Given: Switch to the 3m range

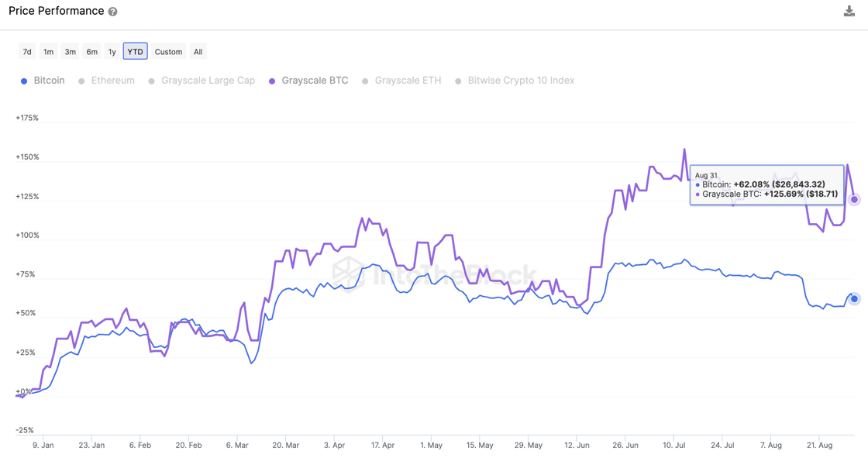Looking at the screenshot, I should point(71,51).
